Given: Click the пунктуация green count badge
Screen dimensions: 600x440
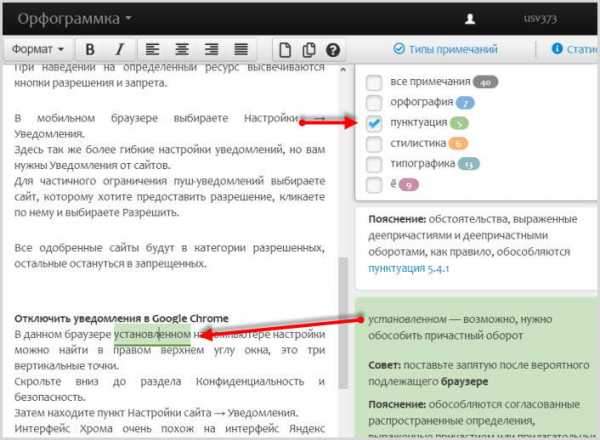Looking at the screenshot, I should click(x=459, y=124).
